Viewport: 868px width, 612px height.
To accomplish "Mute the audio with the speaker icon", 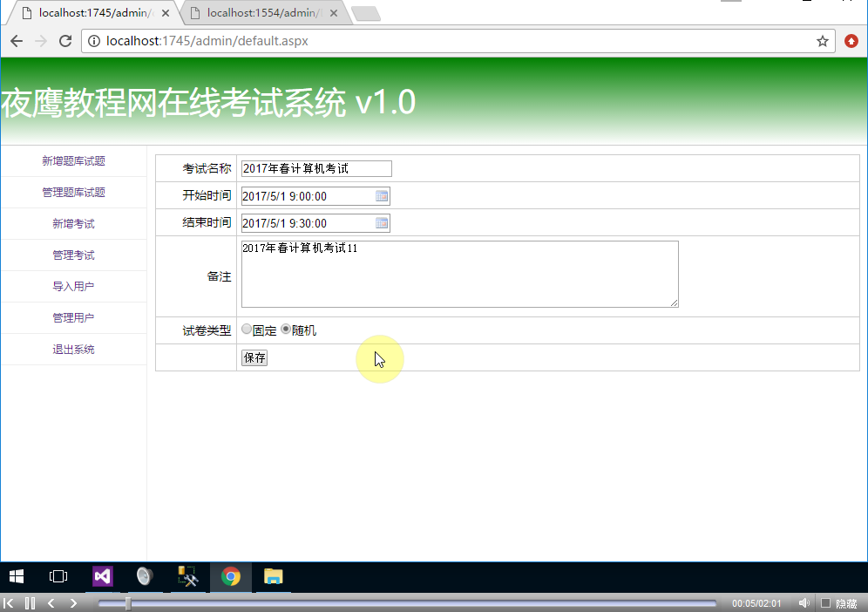I will coord(804,602).
